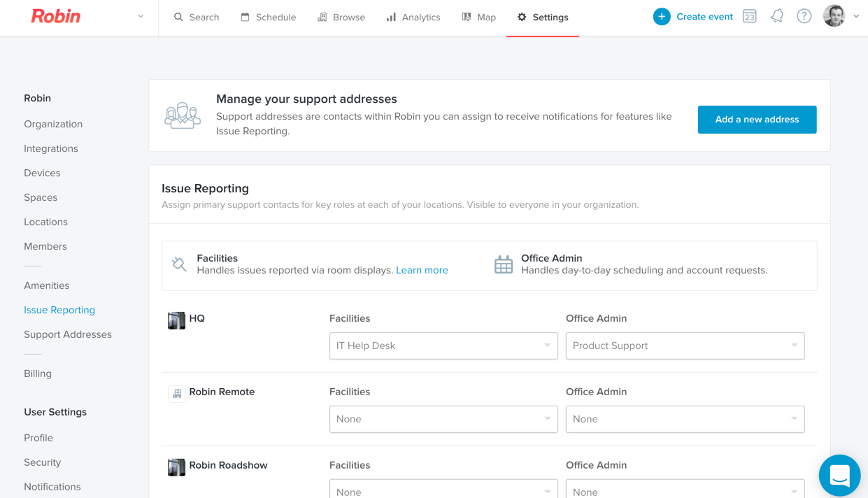Open the help question mark icon
This screenshot has height=498, width=868.
point(804,16)
